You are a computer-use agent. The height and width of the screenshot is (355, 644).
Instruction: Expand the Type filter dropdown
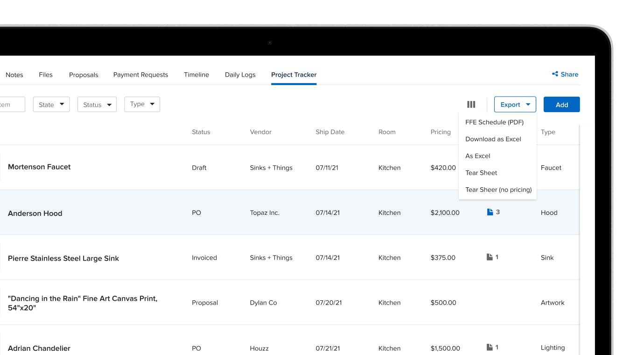(142, 104)
